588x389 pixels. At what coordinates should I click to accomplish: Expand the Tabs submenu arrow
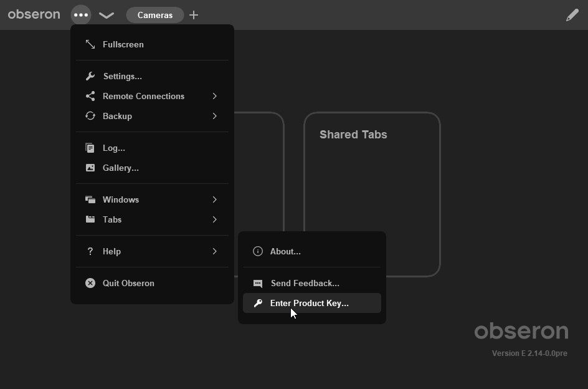pos(214,219)
